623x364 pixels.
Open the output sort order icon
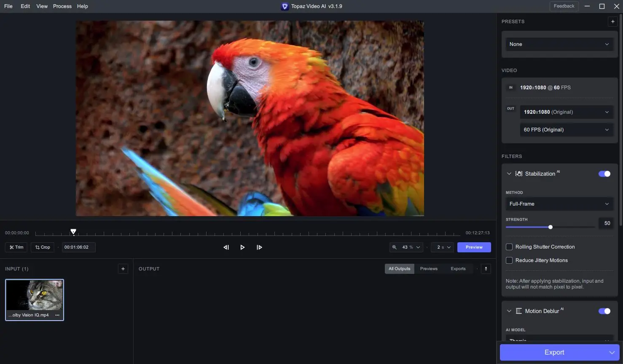[x=486, y=269]
